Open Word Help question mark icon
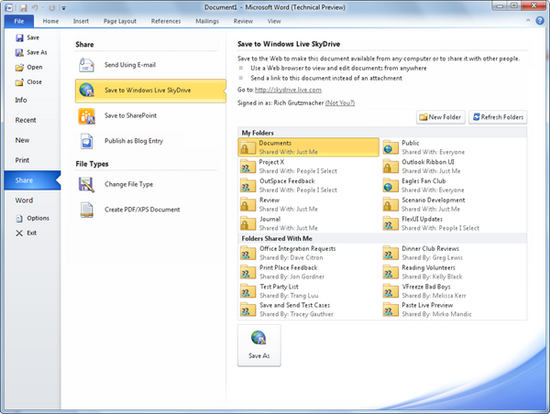Screen dimensions: 550x414 pos(540,21)
